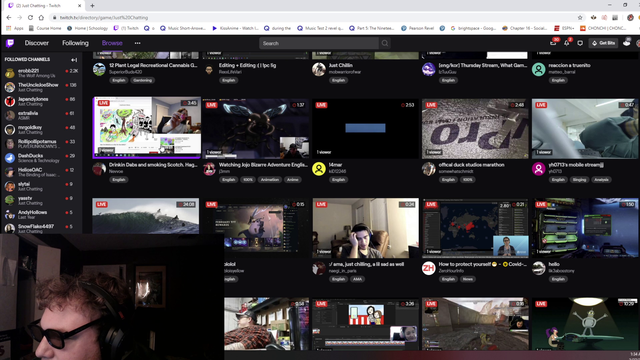Switch to the Discover tab
This screenshot has width=640, height=360.
point(36,43)
